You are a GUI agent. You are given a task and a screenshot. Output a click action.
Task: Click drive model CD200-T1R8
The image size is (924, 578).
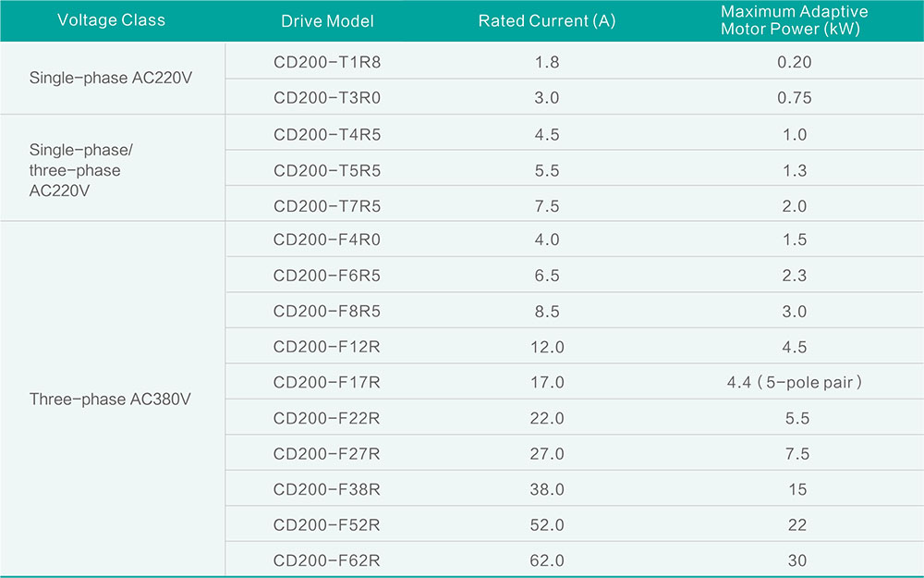(x=327, y=62)
